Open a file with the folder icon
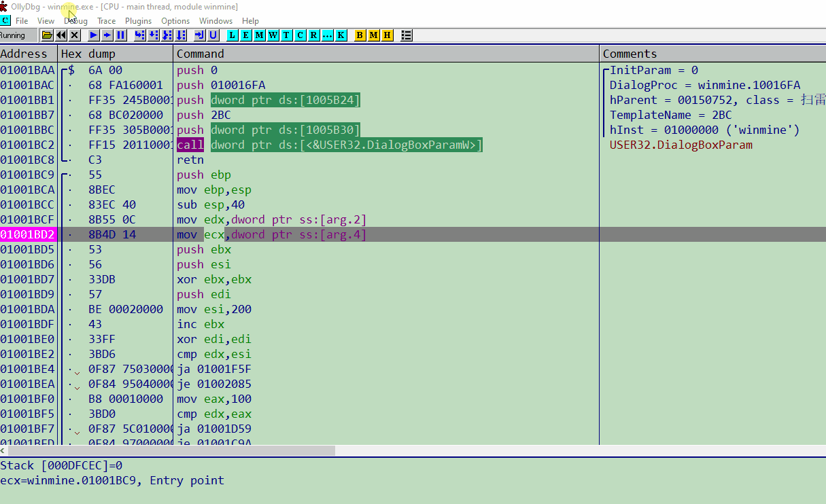The image size is (826, 504). click(x=47, y=35)
